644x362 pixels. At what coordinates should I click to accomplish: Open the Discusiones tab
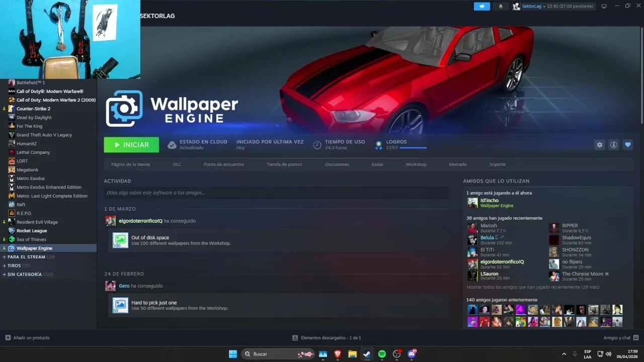click(x=337, y=164)
